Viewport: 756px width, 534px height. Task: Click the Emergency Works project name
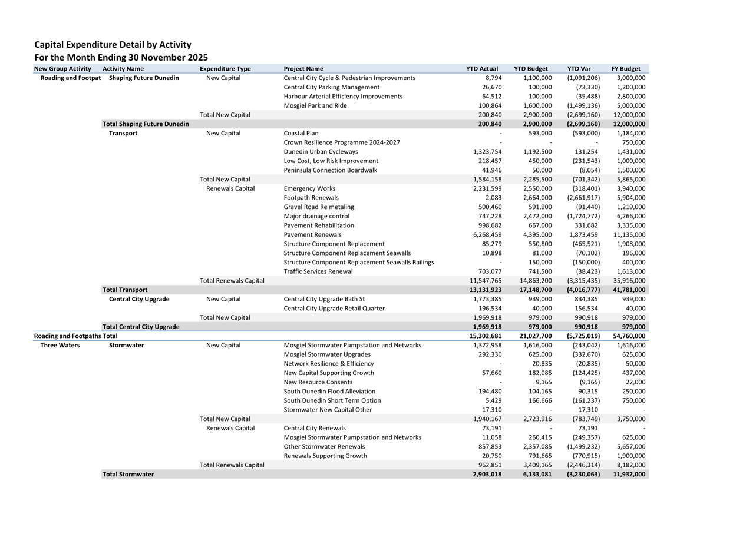pos(309,189)
